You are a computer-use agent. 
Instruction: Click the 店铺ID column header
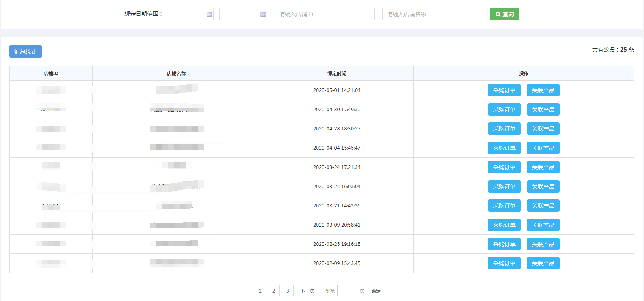[x=51, y=74]
